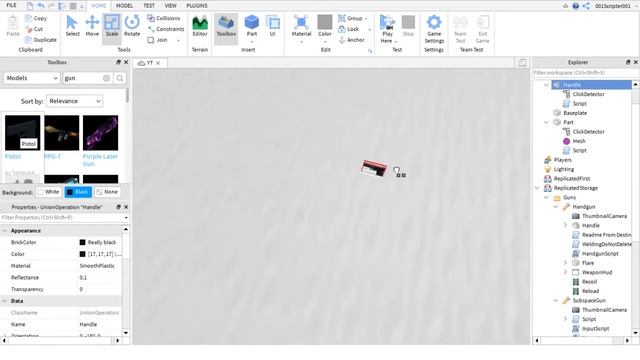Set toolbox background to Black
The image size is (640, 360).
[78, 192]
